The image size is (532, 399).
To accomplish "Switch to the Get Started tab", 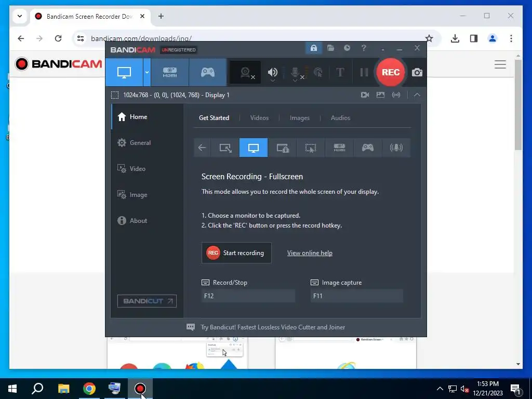I will pyautogui.click(x=214, y=118).
